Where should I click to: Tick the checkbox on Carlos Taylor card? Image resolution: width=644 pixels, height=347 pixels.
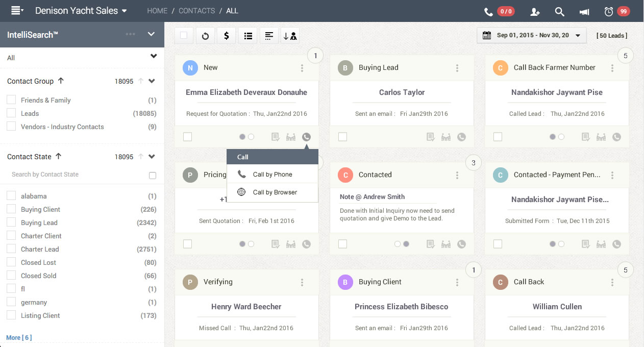click(x=342, y=137)
